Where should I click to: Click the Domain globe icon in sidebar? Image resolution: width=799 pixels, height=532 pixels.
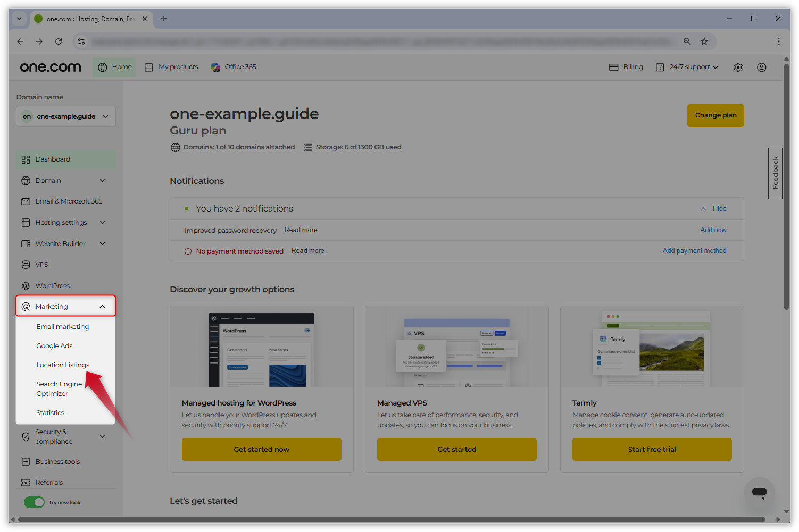tap(26, 181)
